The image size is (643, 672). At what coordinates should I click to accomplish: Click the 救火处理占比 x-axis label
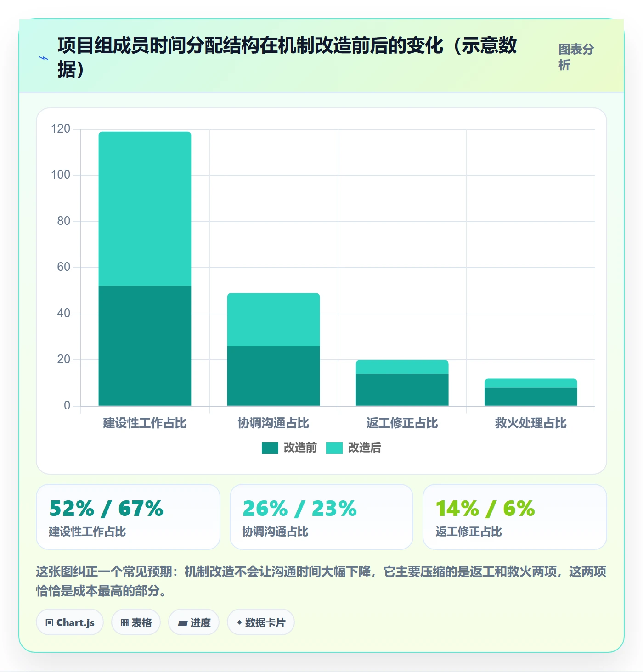coord(530,423)
